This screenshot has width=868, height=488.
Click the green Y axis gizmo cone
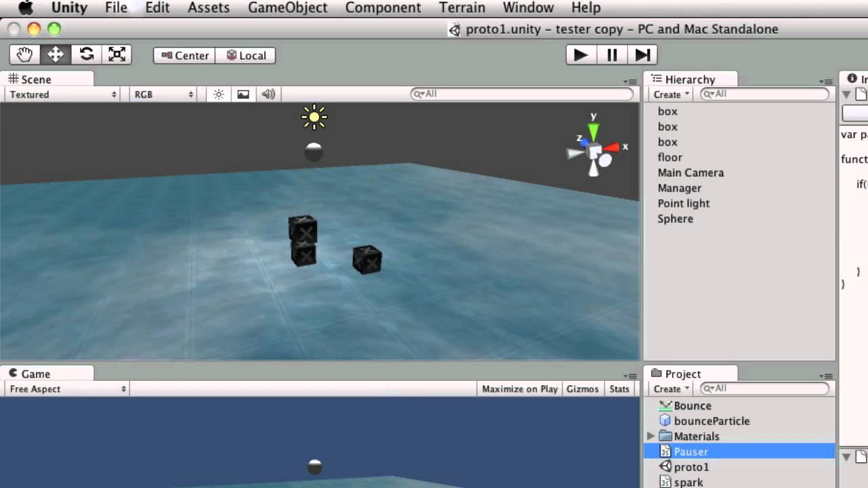[x=593, y=131]
